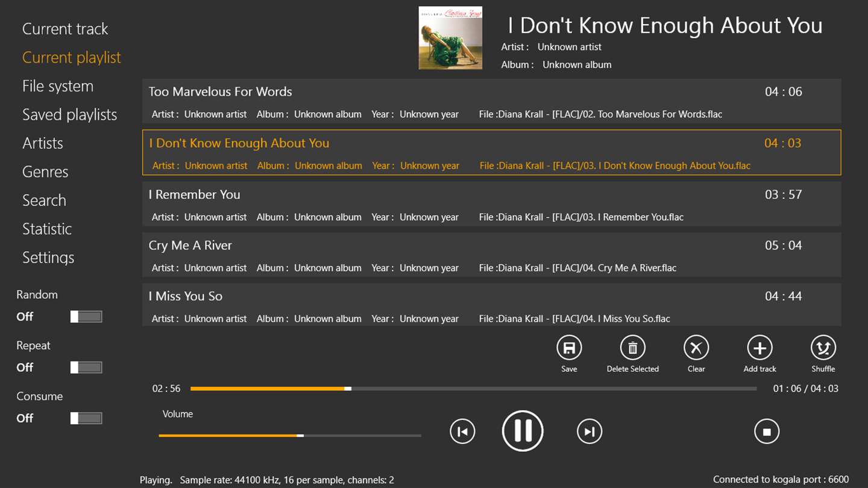Stop playback with the stop button
Viewport: 868px width, 488px height.
pos(767,431)
